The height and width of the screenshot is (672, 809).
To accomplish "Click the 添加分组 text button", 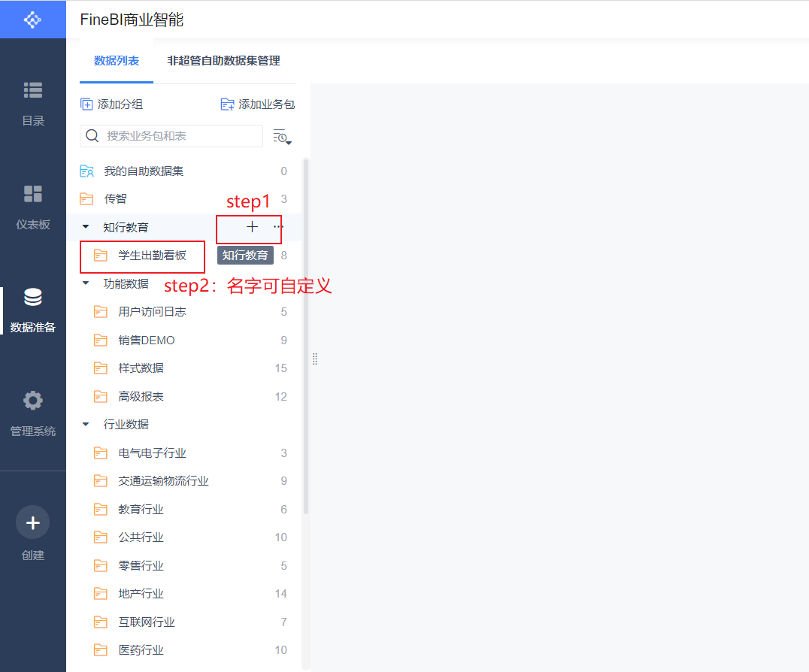I will point(120,104).
